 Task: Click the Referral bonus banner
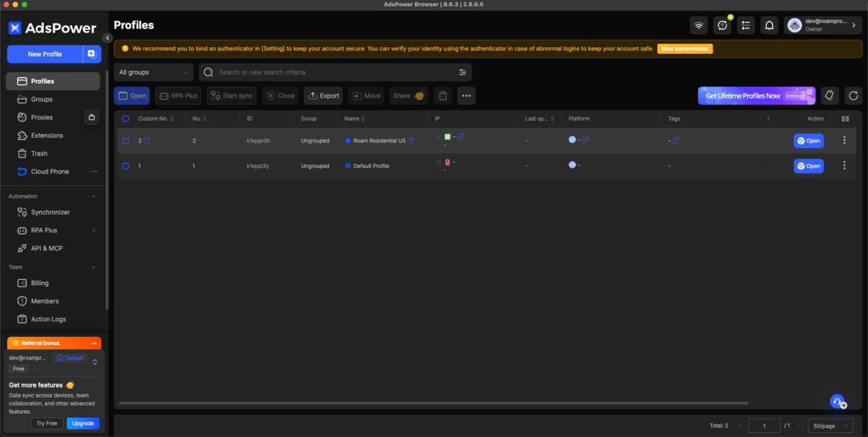point(54,343)
